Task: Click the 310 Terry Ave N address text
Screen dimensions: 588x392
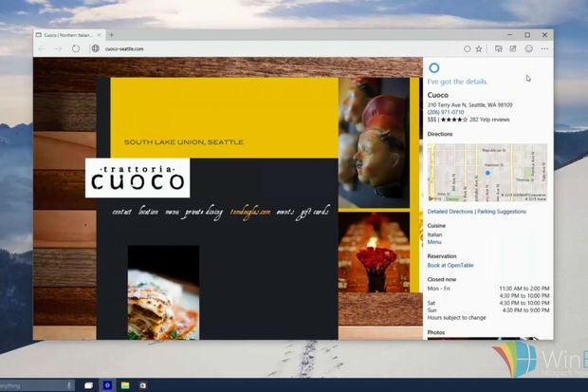Action: click(469, 104)
